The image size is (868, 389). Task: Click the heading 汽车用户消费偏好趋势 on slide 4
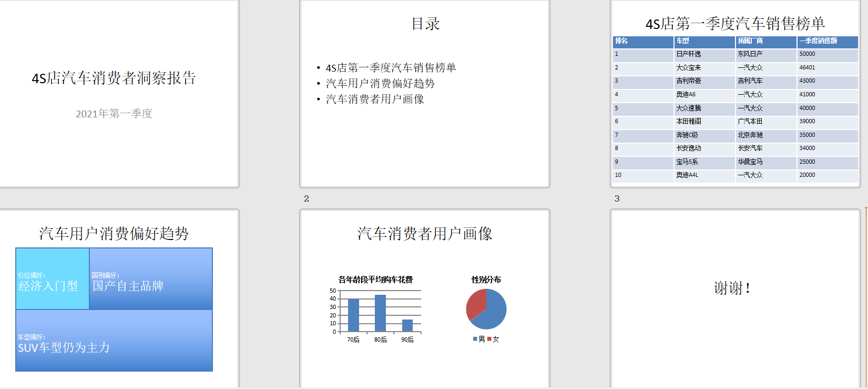coord(114,234)
